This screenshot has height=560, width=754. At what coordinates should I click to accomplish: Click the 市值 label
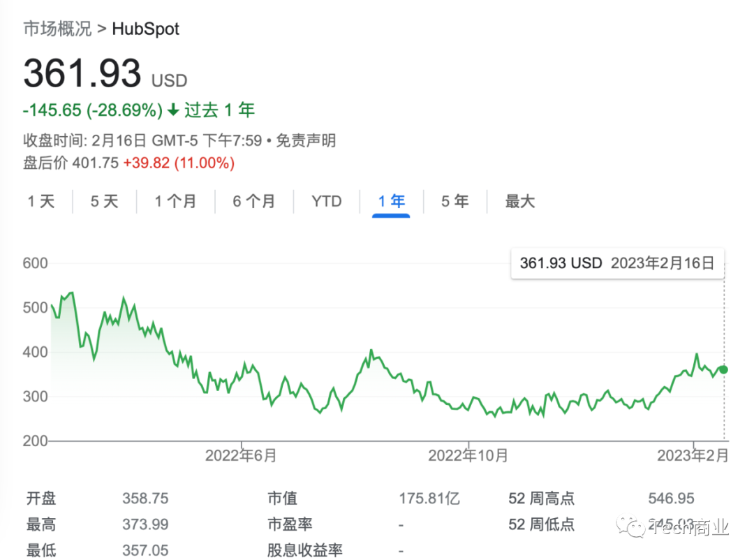point(282,498)
